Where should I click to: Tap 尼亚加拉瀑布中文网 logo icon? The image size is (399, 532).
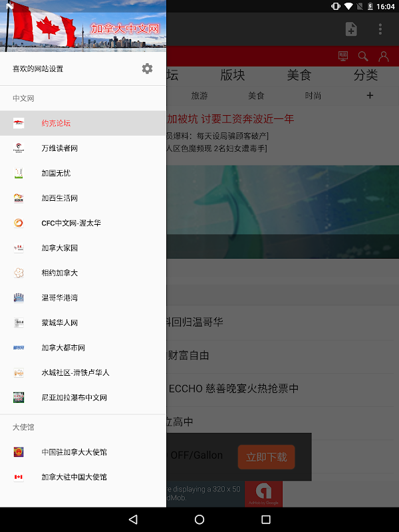click(x=19, y=397)
